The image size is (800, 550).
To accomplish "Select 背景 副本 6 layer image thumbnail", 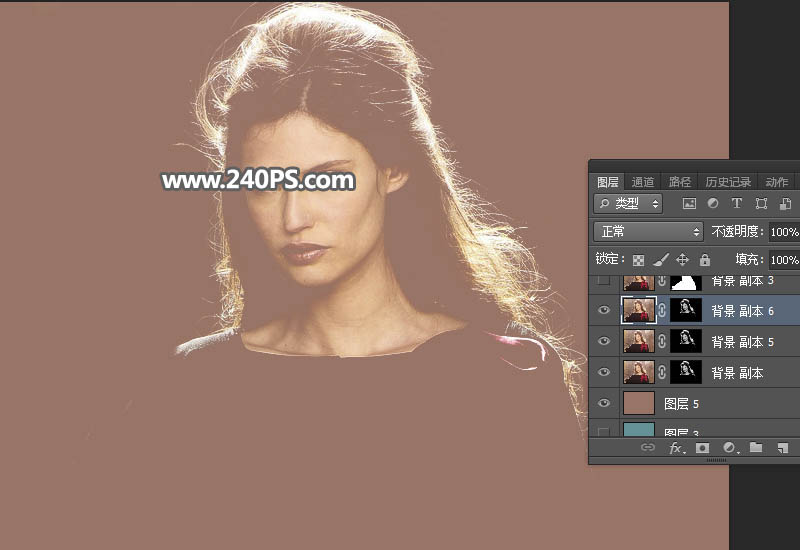I will point(639,311).
